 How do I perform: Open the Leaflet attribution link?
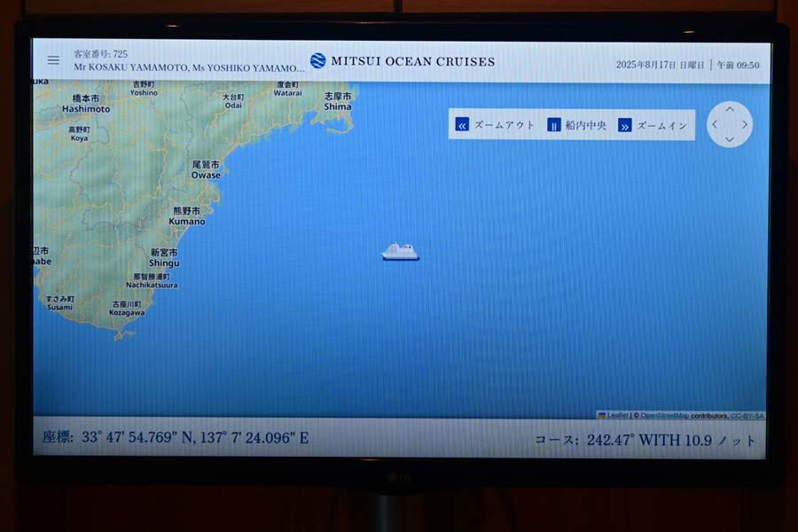pos(617,415)
